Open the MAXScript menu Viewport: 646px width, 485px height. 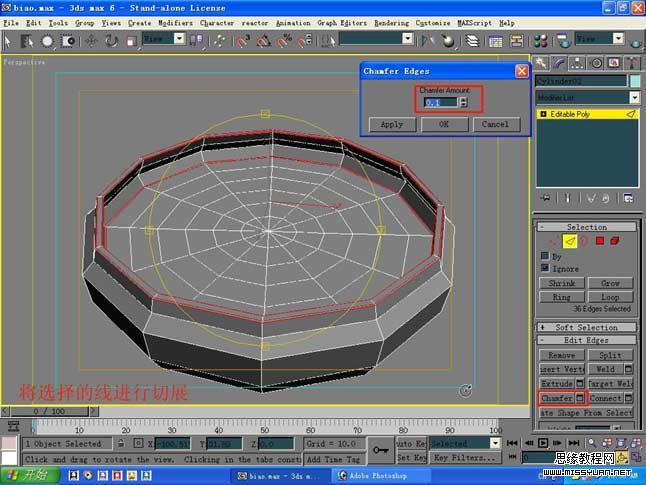475,23
